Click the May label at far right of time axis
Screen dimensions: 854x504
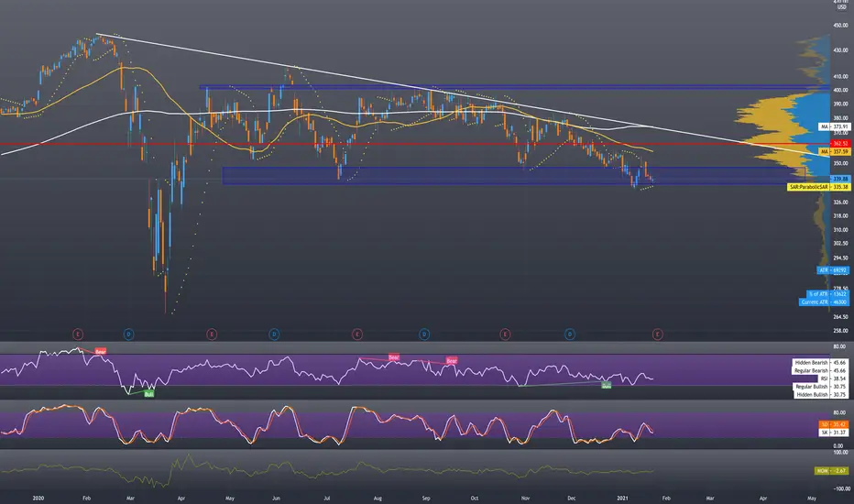812,498
